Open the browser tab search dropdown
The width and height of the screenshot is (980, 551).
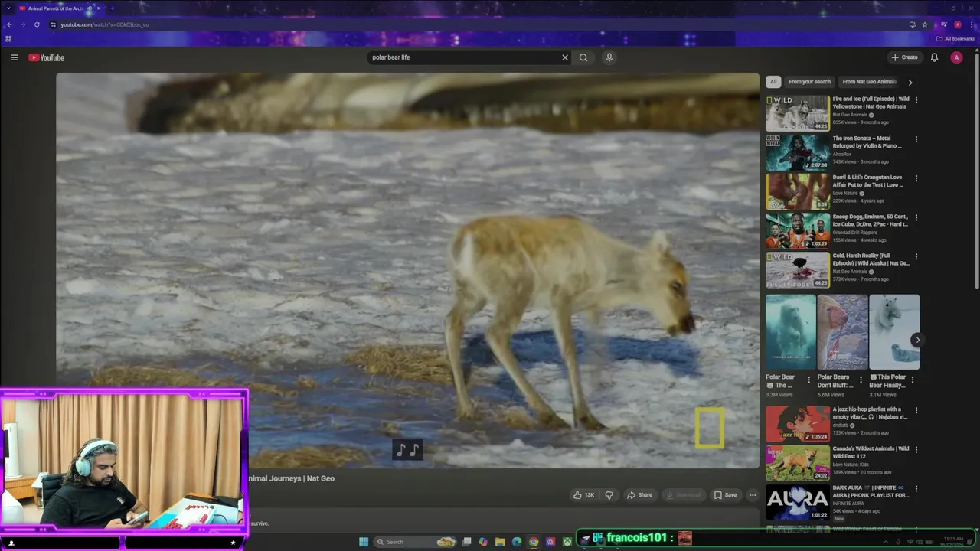coord(8,8)
